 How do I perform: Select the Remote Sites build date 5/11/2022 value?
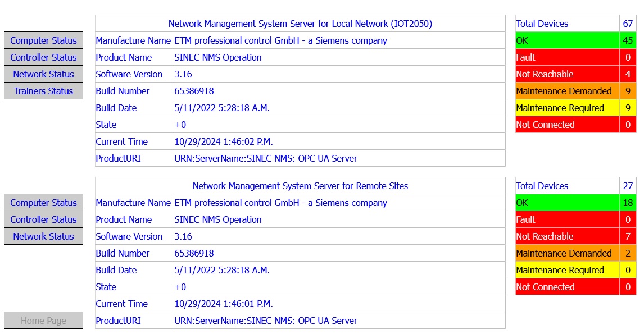[x=222, y=270]
